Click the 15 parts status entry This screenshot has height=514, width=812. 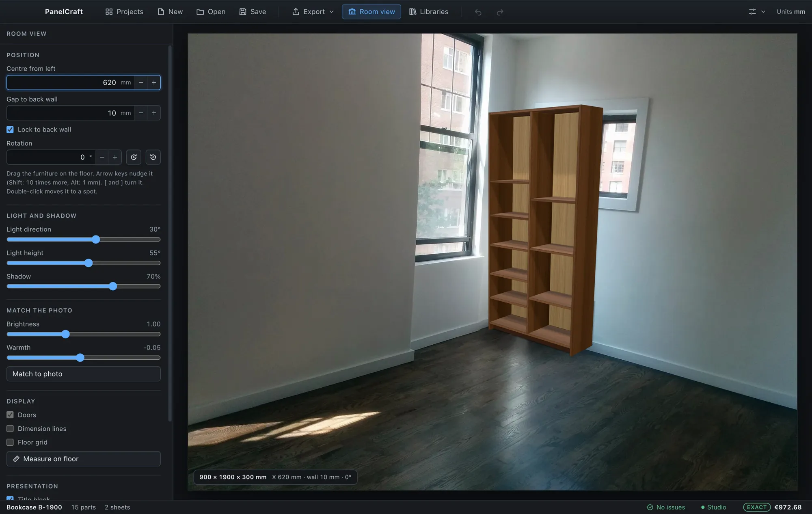point(84,507)
